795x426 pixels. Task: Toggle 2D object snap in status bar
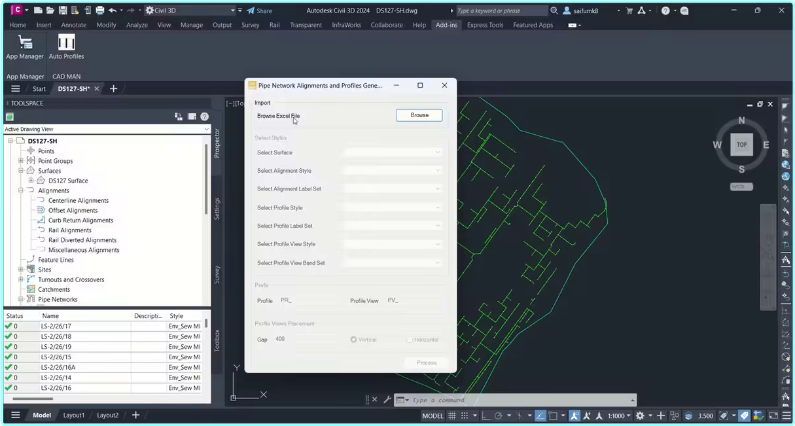tap(553, 416)
